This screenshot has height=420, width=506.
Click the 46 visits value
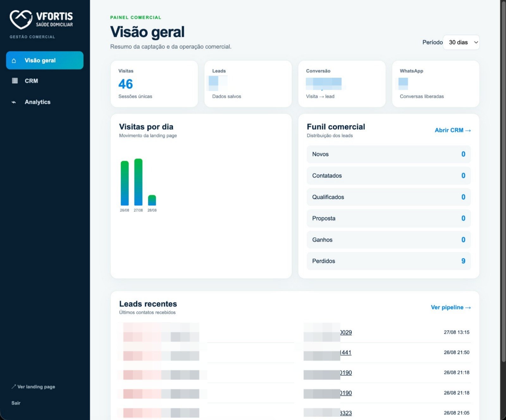pos(126,84)
